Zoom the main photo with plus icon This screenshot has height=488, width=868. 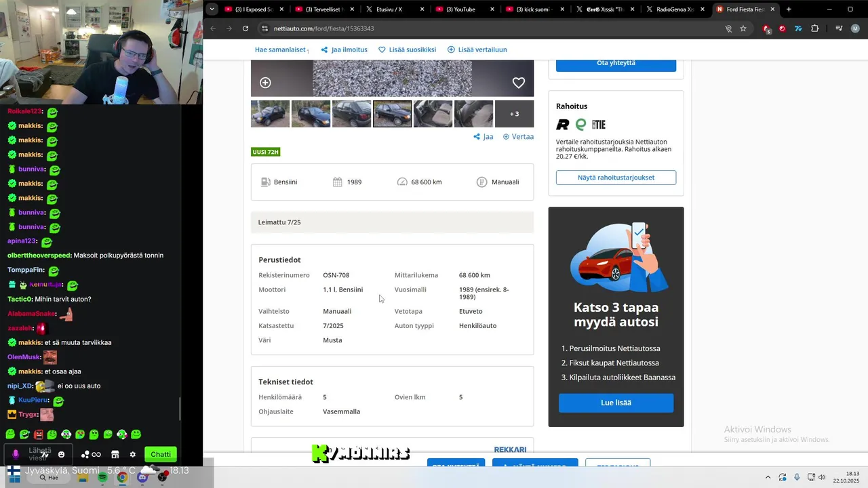(x=265, y=83)
